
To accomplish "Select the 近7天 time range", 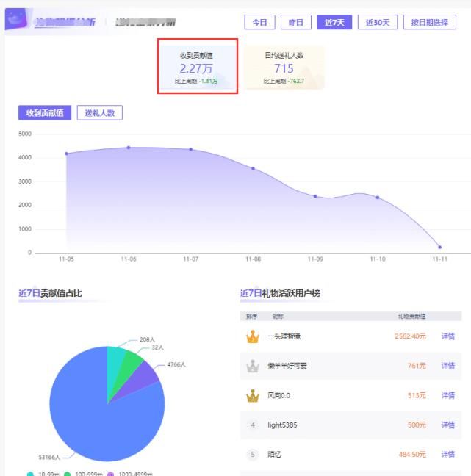I will pos(334,22).
